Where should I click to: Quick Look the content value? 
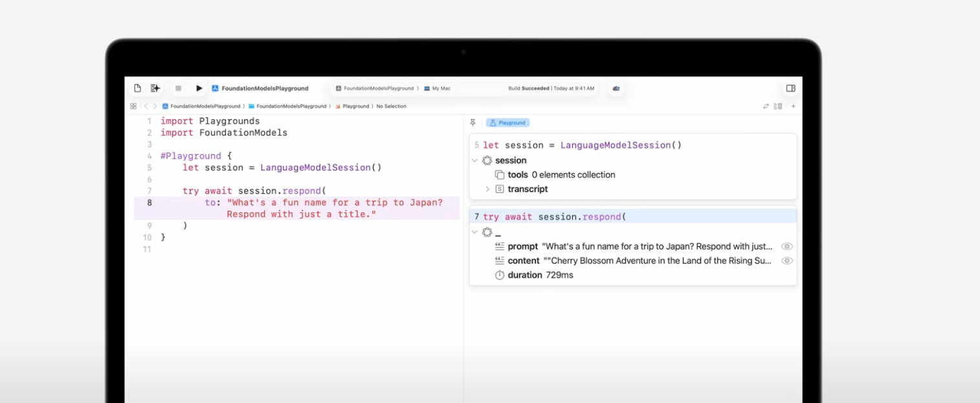point(787,261)
